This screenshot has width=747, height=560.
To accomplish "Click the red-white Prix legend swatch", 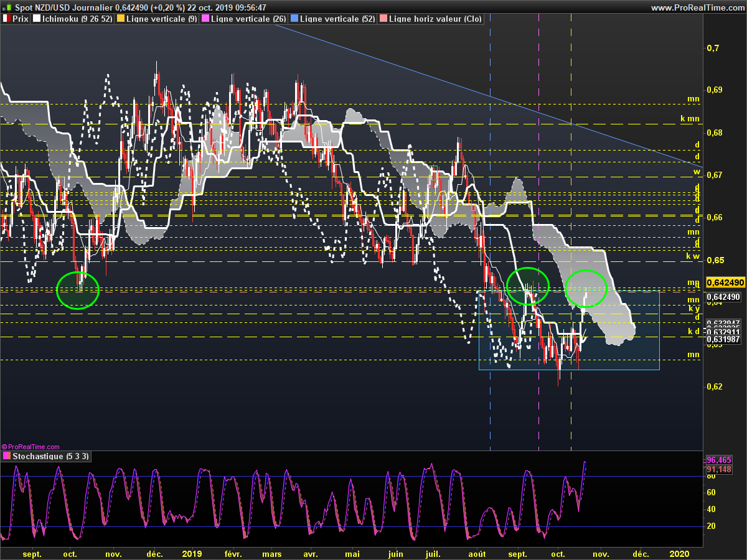I will 6,19.
